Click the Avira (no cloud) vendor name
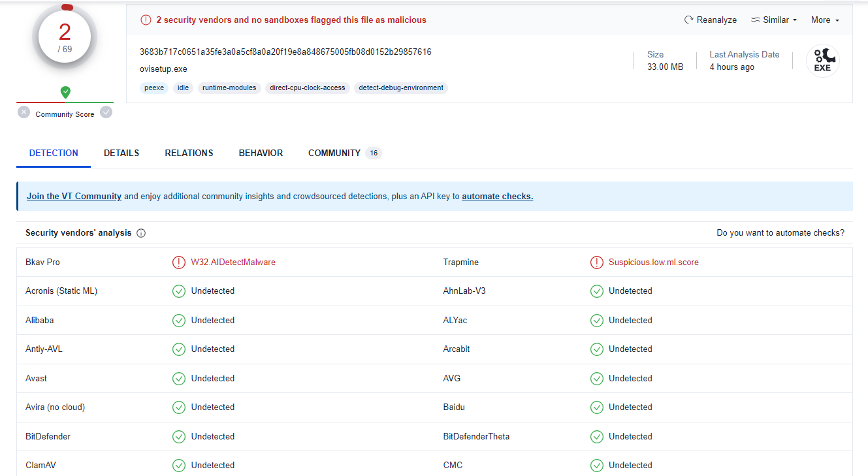The height and width of the screenshot is (476, 868). click(56, 407)
